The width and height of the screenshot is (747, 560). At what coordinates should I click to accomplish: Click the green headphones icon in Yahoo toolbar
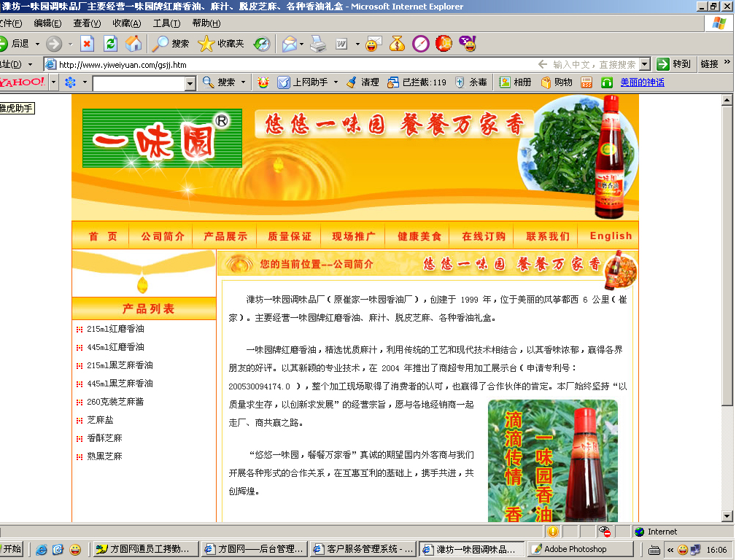[607, 82]
